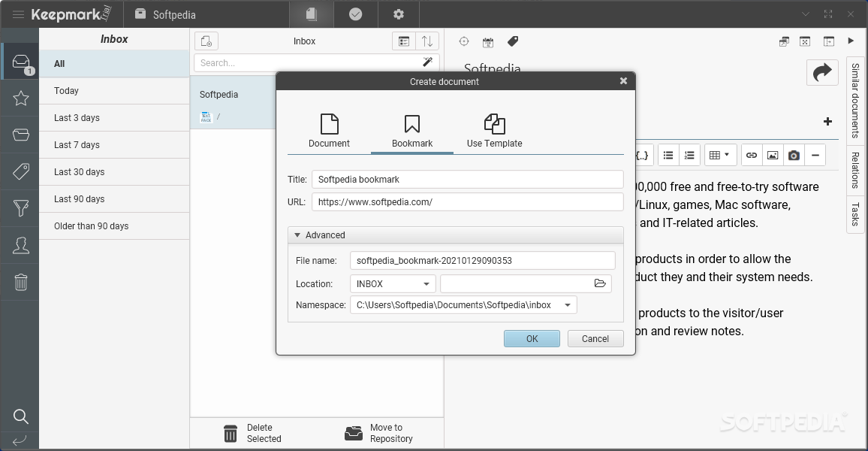Select Use Template in dialog

tap(494, 131)
